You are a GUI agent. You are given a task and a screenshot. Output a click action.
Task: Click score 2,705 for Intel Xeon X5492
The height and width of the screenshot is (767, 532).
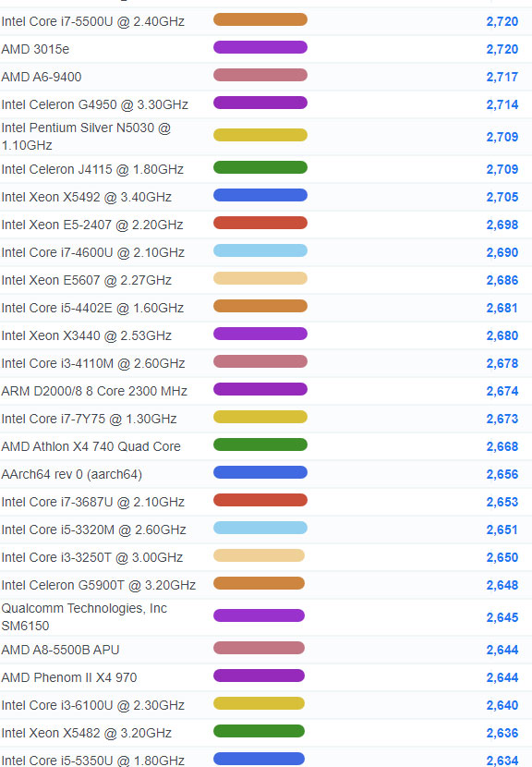click(x=502, y=197)
